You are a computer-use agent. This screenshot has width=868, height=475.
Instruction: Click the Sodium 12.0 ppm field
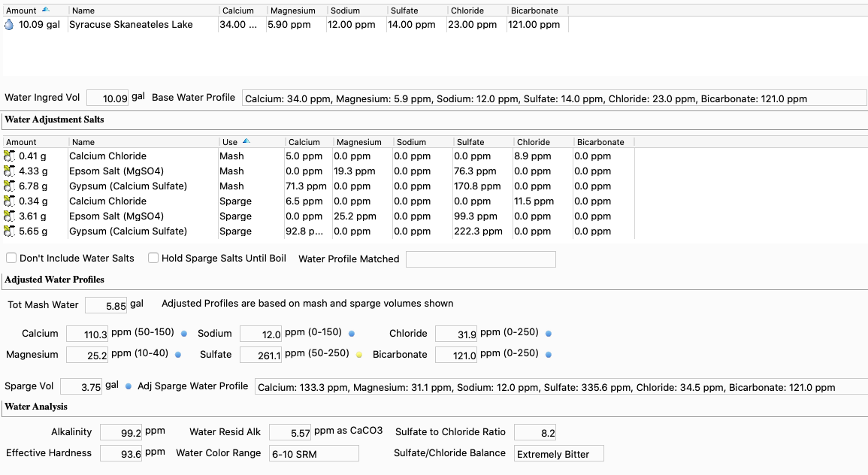coord(261,334)
